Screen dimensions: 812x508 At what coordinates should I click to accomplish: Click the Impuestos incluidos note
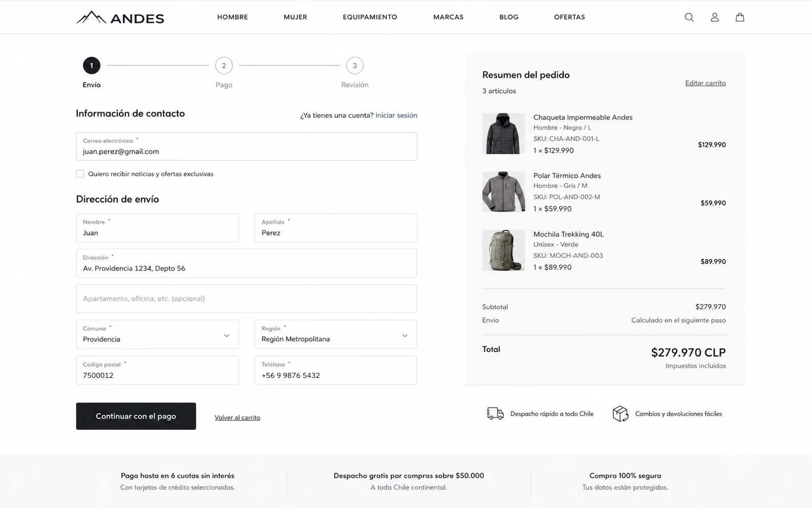click(x=696, y=366)
